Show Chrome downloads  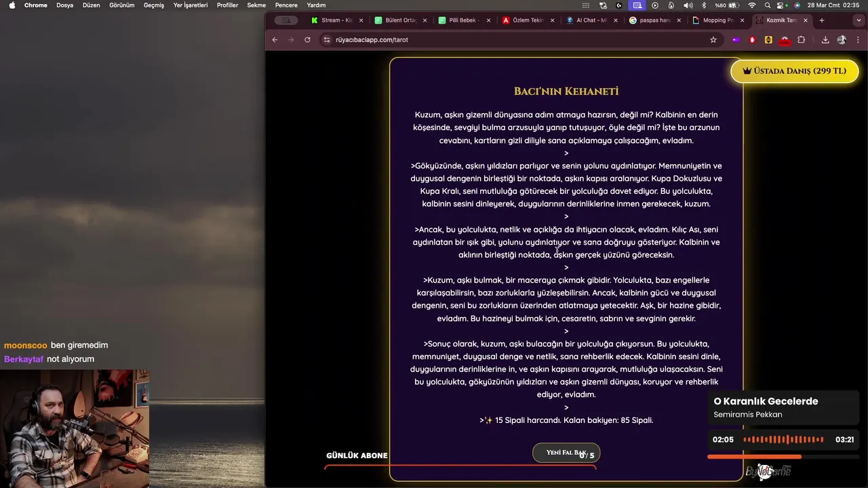825,40
